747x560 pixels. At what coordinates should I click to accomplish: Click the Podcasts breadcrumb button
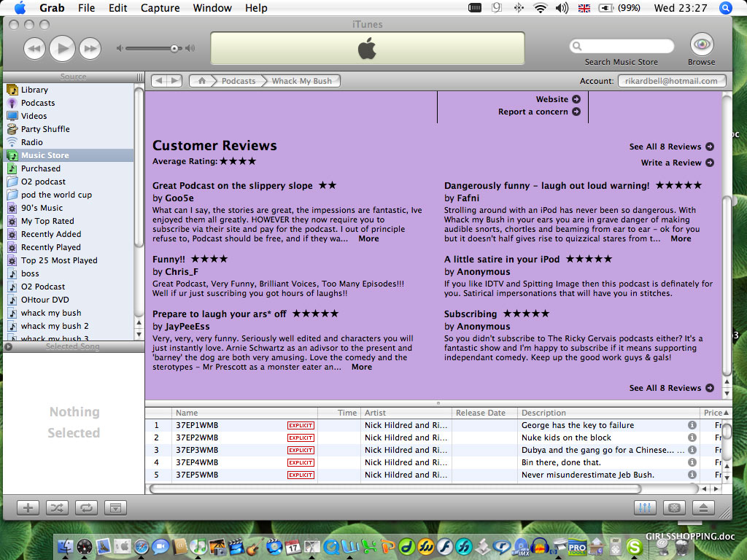(239, 81)
